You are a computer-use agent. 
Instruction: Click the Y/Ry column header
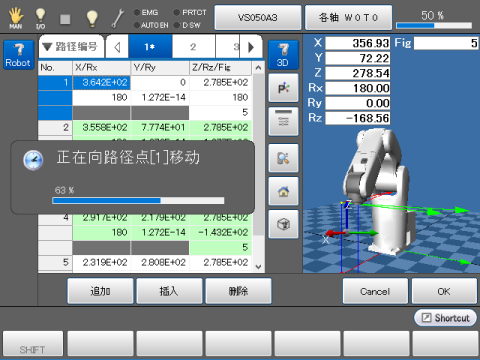coord(160,68)
